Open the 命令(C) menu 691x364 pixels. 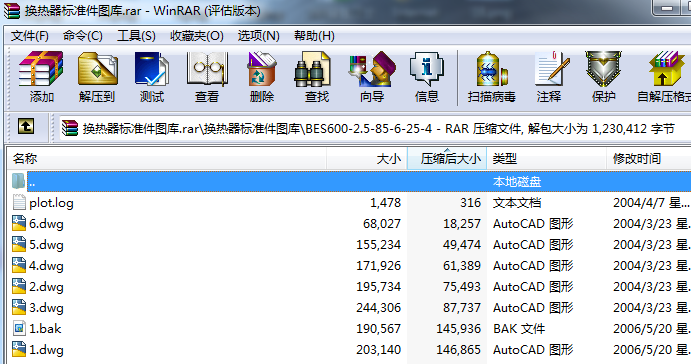pos(83,36)
